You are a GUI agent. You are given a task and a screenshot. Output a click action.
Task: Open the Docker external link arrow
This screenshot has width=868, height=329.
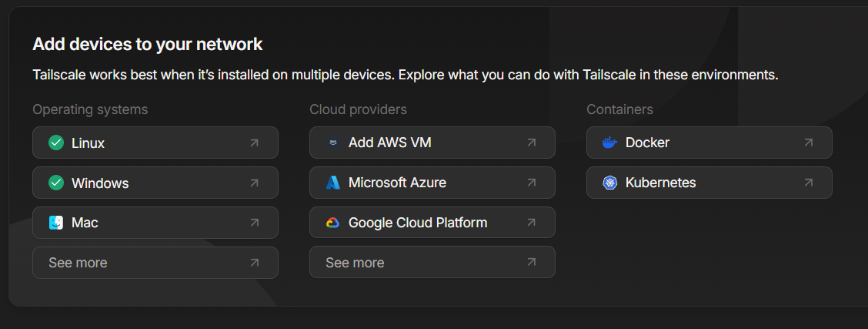(x=808, y=143)
